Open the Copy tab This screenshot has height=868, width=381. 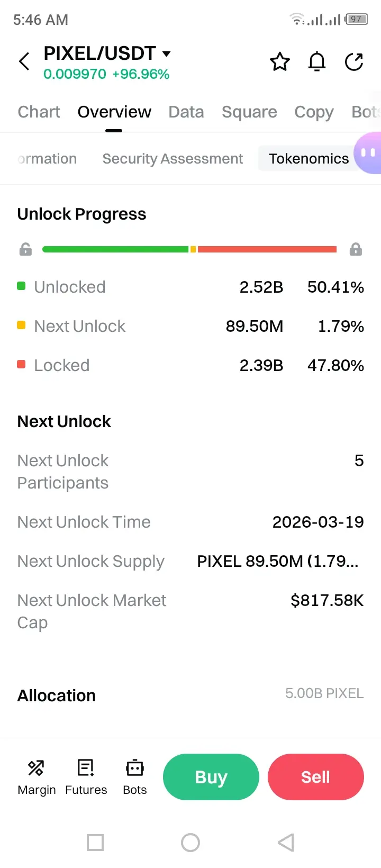314,112
